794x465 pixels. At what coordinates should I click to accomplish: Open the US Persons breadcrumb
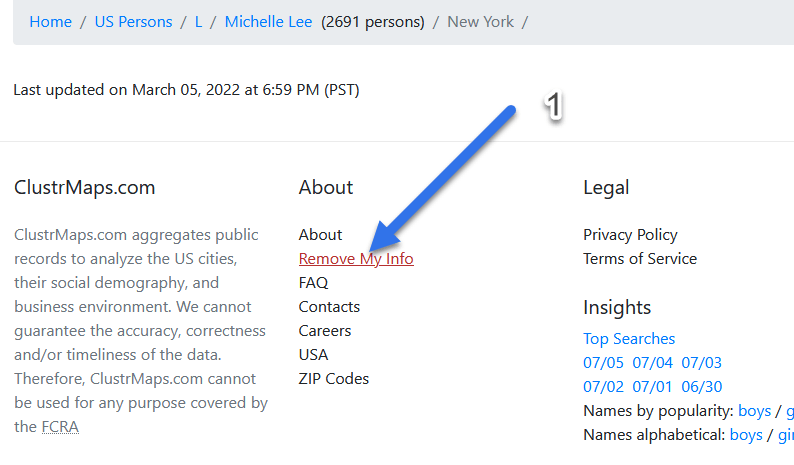click(x=133, y=21)
